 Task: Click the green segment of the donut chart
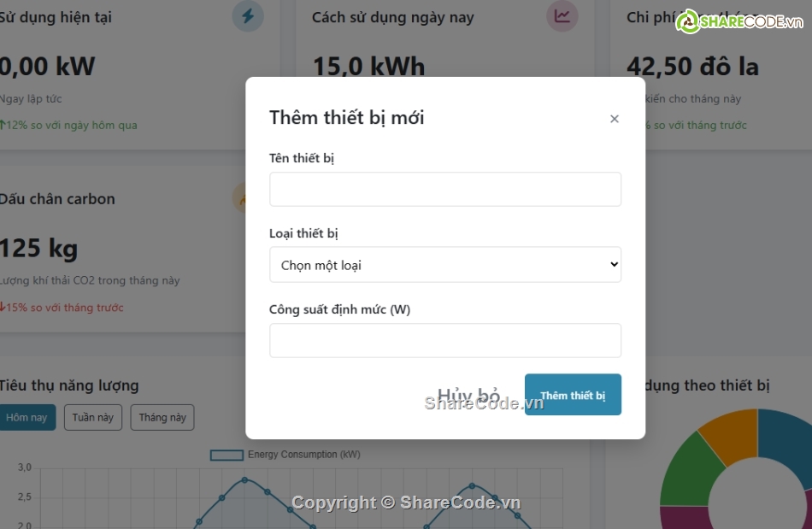pos(689,472)
